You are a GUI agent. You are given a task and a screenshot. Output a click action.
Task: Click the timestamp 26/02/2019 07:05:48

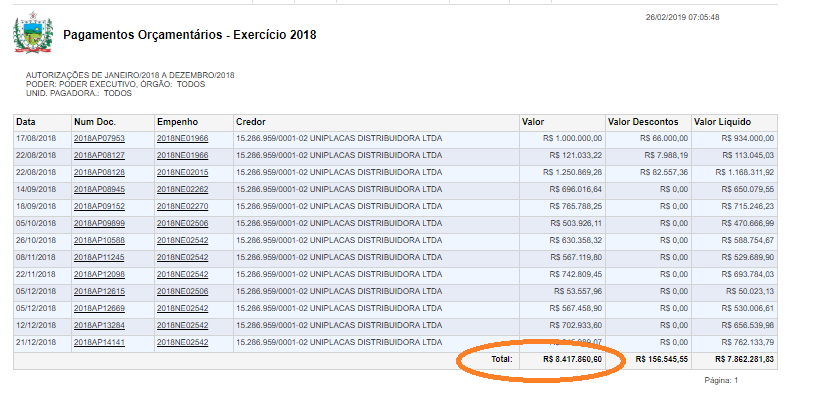pos(683,17)
